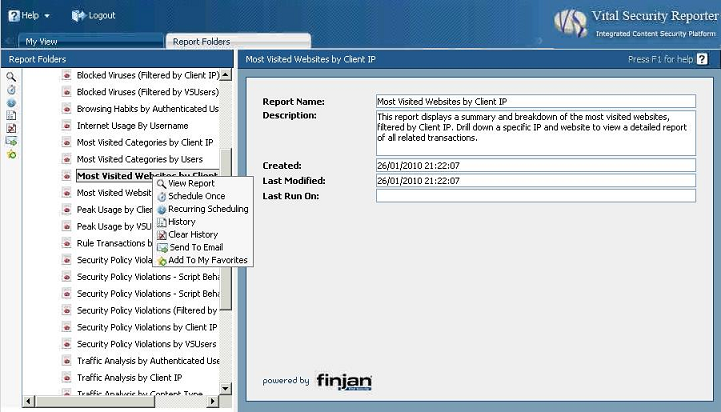Click the Send To Email icon in left toolbar
This screenshot has height=412, width=721.
pyautogui.click(x=11, y=141)
